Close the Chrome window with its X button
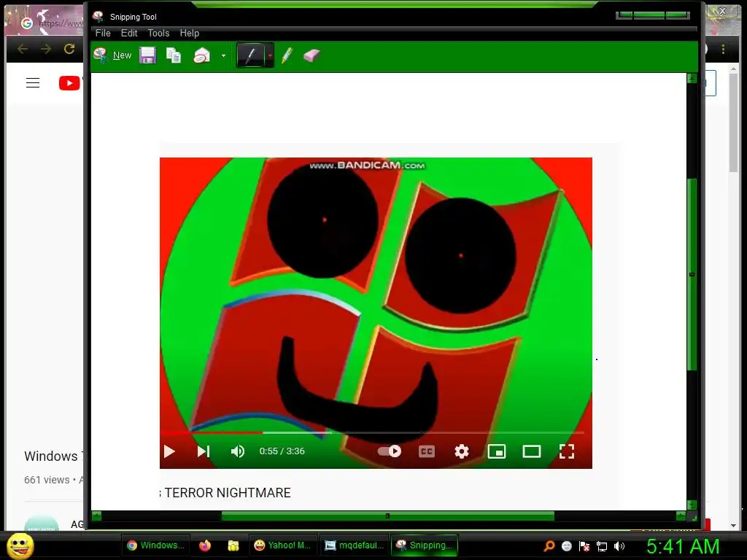This screenshot has height=560, width=747. pyautogui.click(x=723, y=11)
